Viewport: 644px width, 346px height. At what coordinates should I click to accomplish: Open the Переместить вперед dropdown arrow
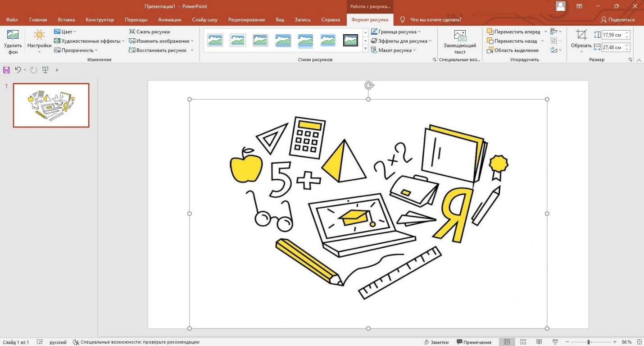545,32
